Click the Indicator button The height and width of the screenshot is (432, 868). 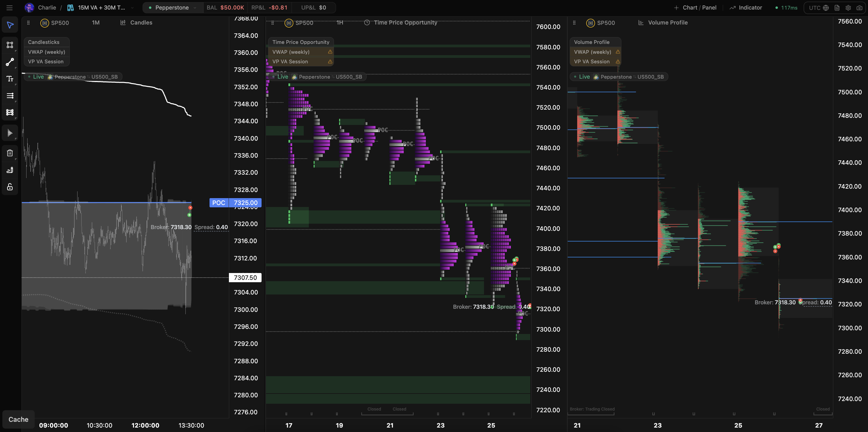[746, 7]
